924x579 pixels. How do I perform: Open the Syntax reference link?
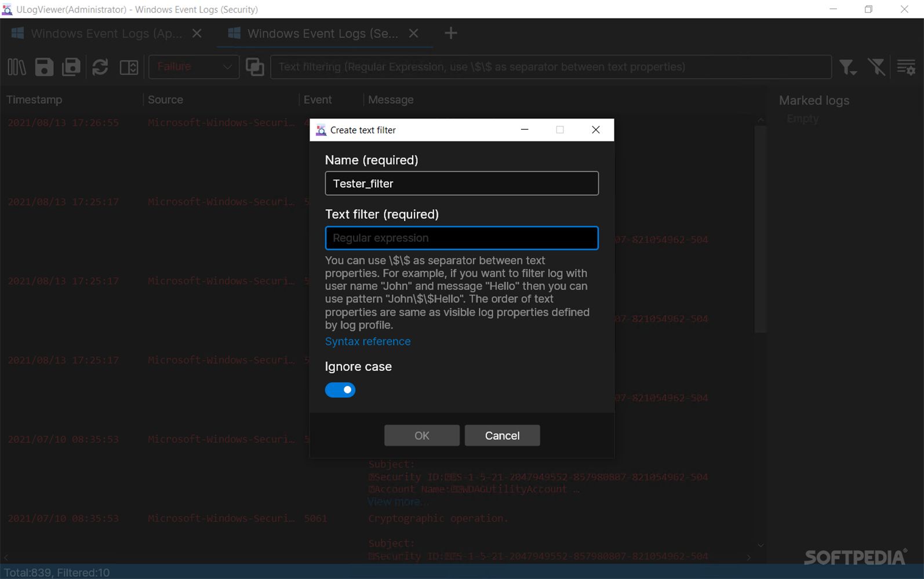pos(368,341)
